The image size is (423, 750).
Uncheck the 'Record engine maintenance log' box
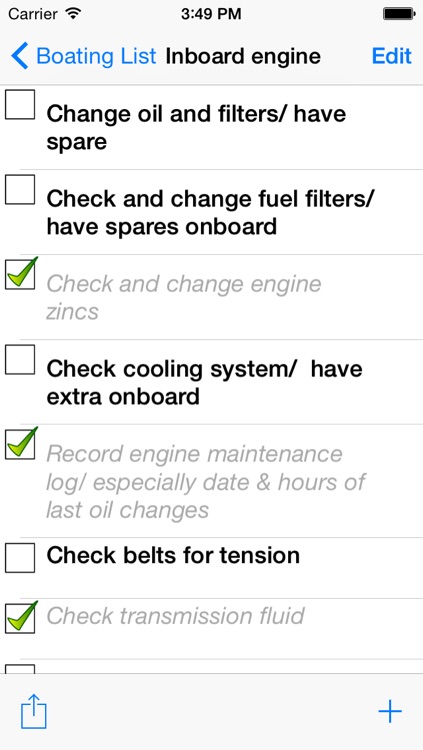coord(21,444)
